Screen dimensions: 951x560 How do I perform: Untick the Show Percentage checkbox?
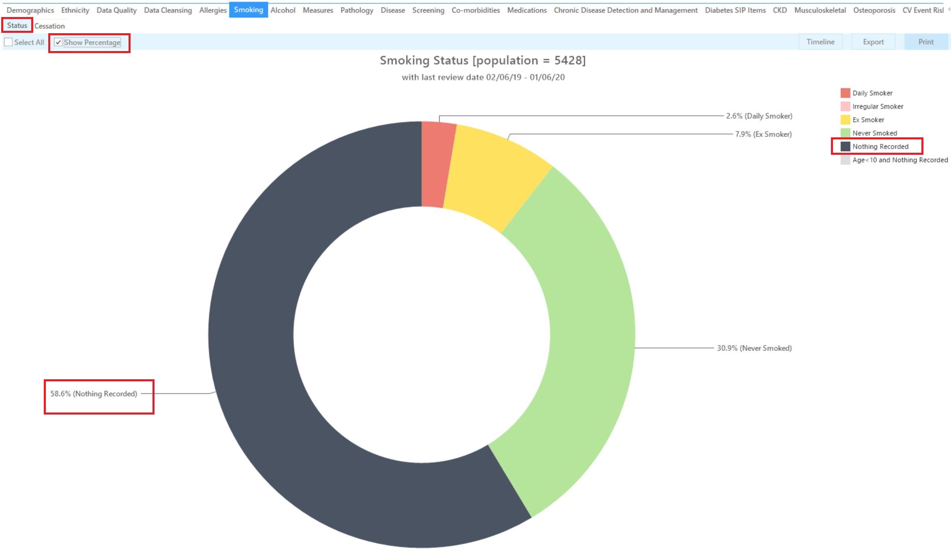[x=58, y=42]
